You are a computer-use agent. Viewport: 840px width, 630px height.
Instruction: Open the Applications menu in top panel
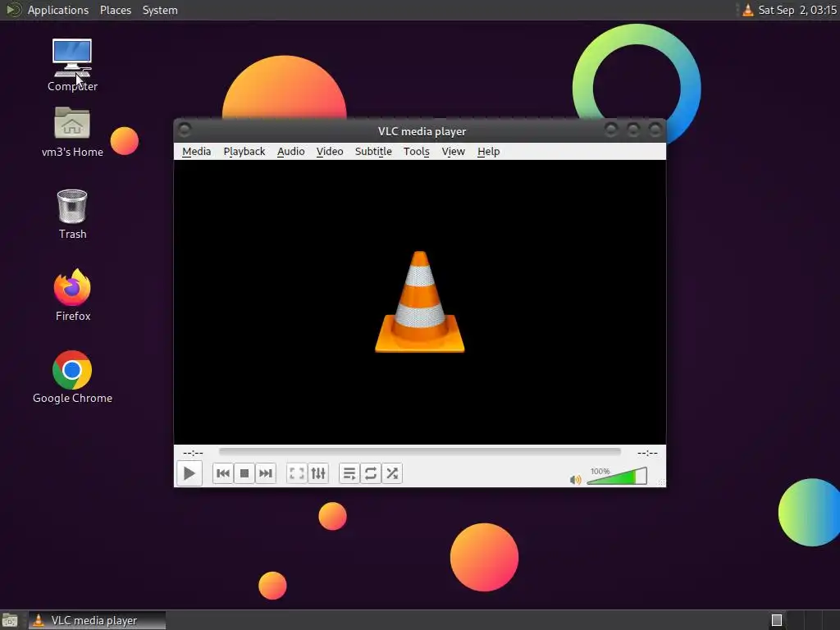58,10
